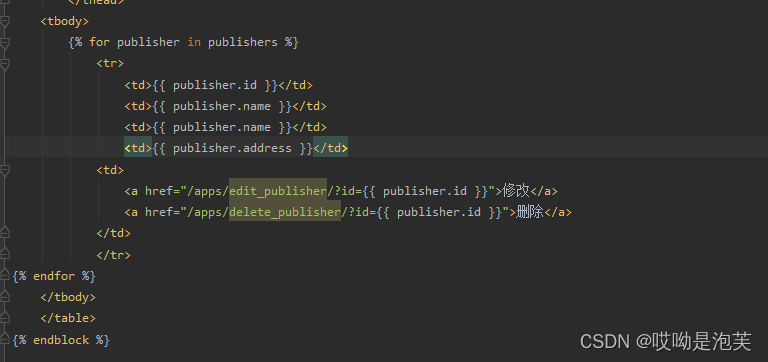Click the highlighted opening <td> tag on the address line
The height and width of the screenshot is (362, 768).
138,148
